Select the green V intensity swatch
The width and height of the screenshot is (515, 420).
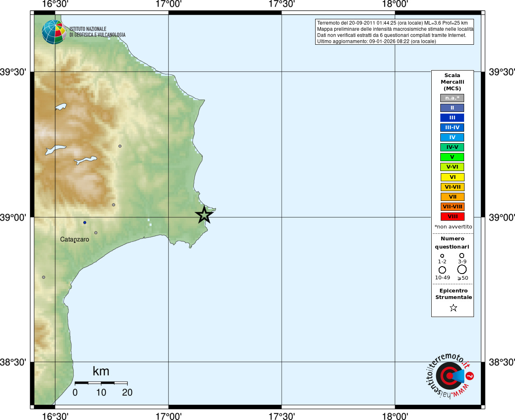coord(452,157)
